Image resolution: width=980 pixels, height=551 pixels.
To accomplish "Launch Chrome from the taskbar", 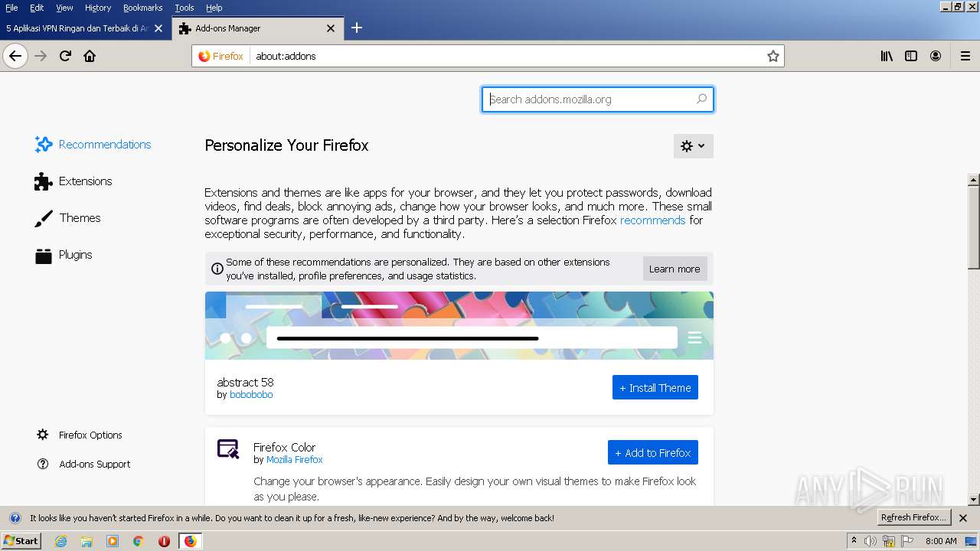I will (x=139, y=541).
